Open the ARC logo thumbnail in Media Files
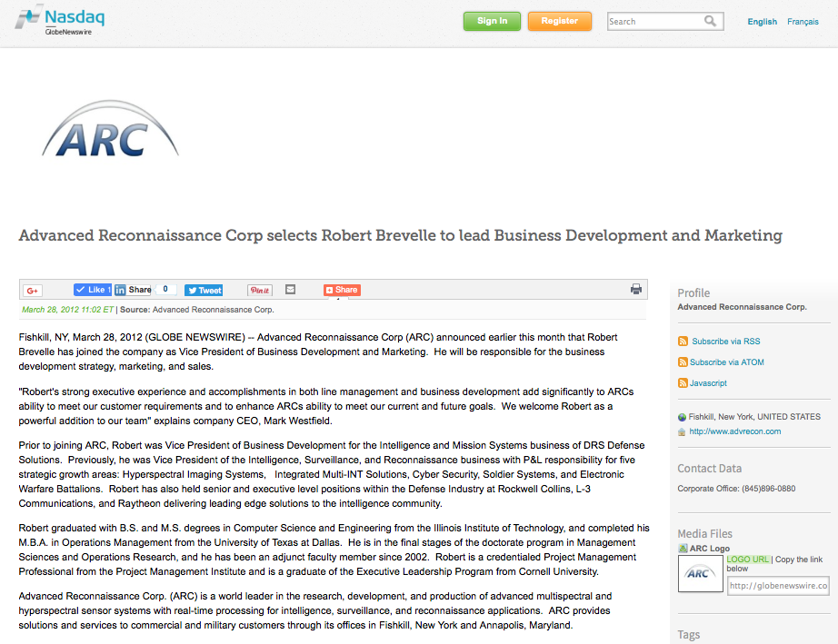 [x=701, y=573]
